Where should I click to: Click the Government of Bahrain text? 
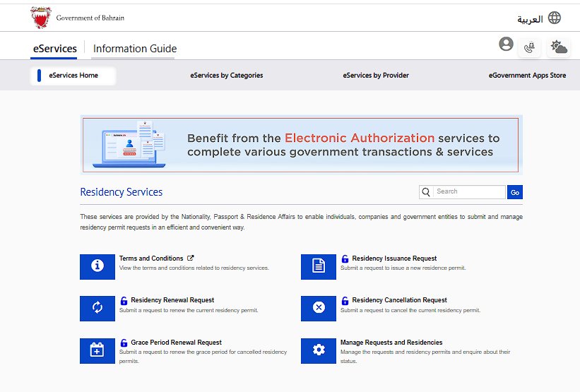click(x=90, y=18)
